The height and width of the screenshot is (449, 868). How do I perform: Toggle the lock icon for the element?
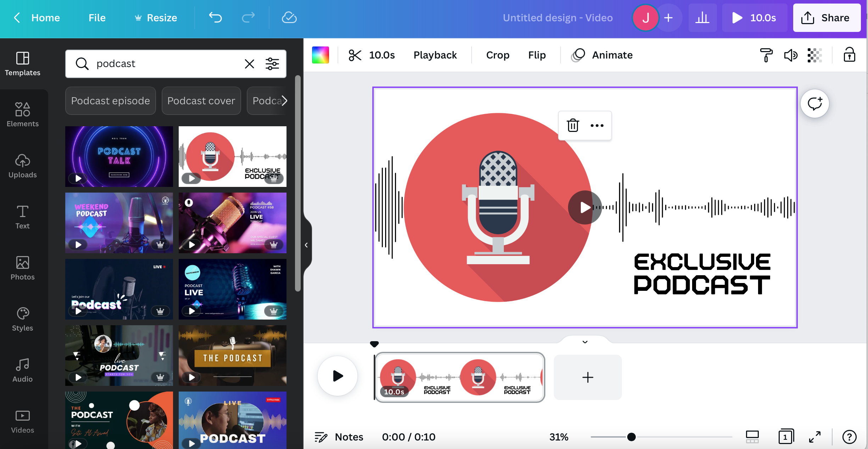pos(849,55)
